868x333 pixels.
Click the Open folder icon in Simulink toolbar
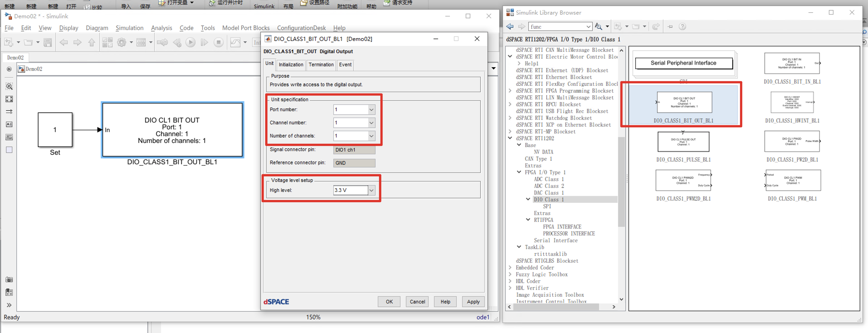coord(28,42)
